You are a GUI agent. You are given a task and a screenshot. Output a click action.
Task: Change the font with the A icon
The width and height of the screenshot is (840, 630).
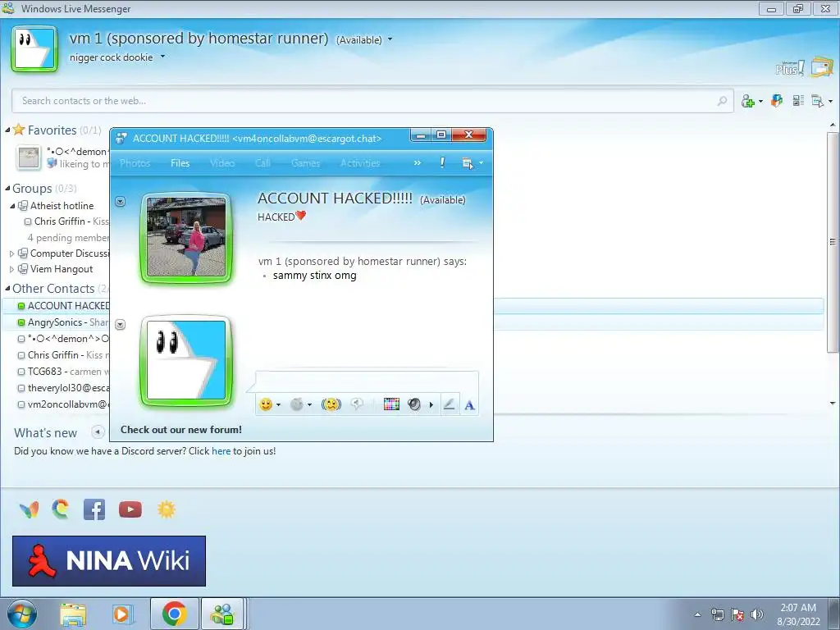tap(469, 405)
